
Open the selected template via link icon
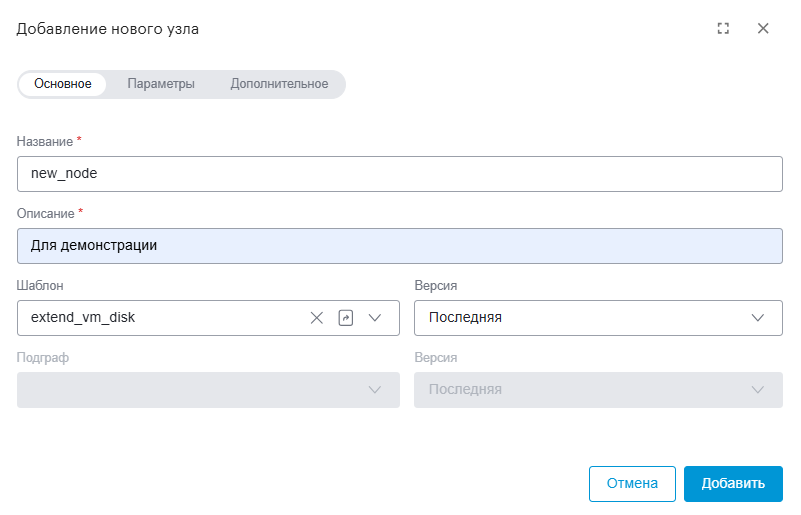click(x=346, y=318)
